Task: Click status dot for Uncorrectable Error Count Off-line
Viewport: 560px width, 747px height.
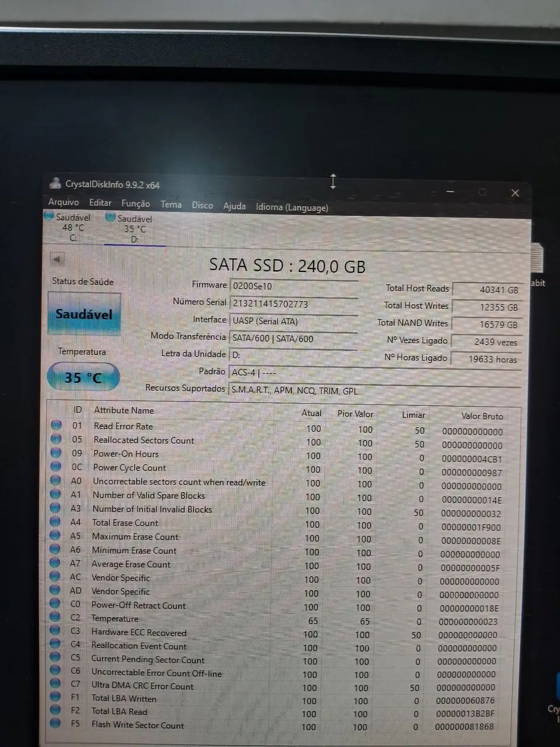Action: pyautogui.click(x=55, y=671)
